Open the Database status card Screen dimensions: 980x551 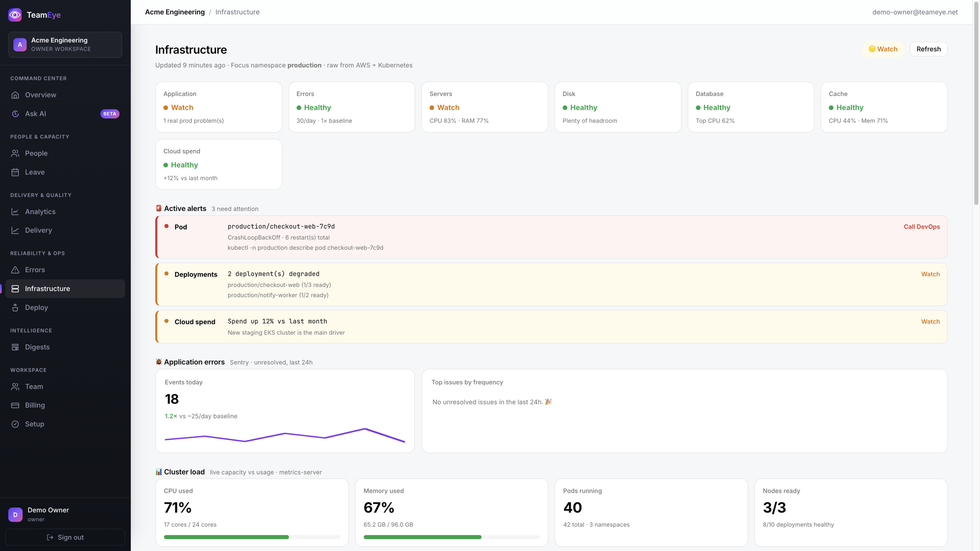(751, 107)
